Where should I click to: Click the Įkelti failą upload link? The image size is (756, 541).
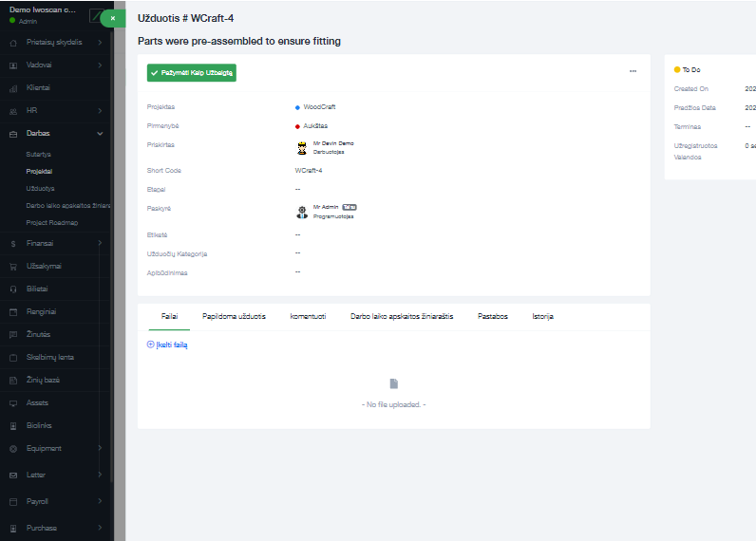pyautogui.click(x=167, y=345)
